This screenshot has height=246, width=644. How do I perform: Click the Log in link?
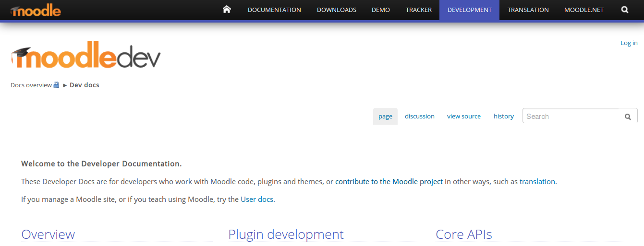[x=629, y=43]
